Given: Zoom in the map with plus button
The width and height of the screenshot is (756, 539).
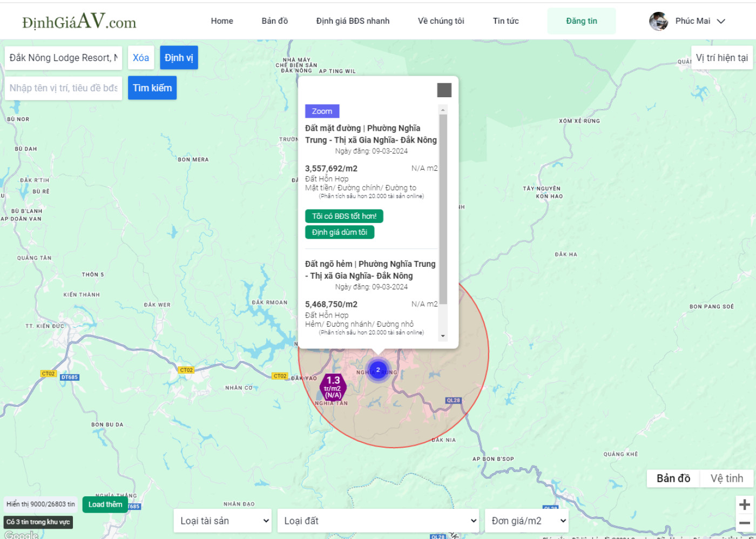Looking at the screenshot, I should 745,504.
